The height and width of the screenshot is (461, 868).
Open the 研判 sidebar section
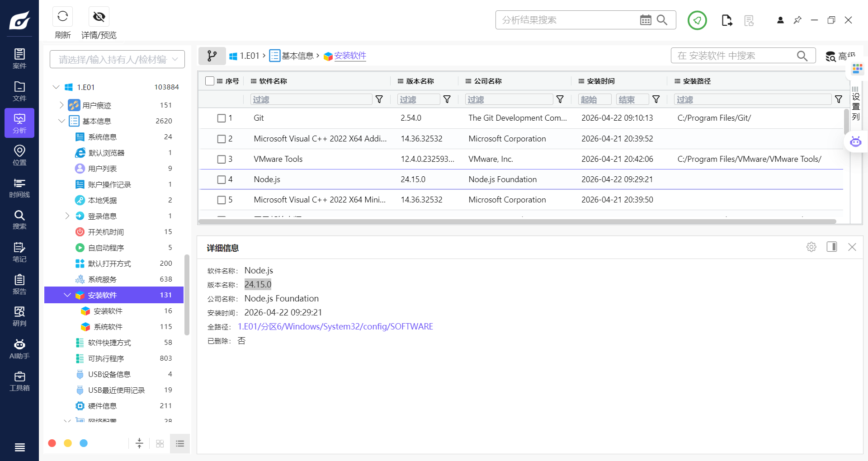19,316
